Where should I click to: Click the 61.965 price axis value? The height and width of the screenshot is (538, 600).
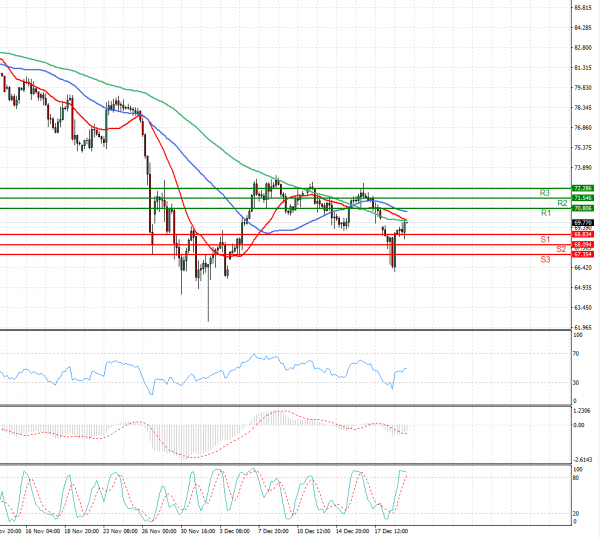click(583, 328)
